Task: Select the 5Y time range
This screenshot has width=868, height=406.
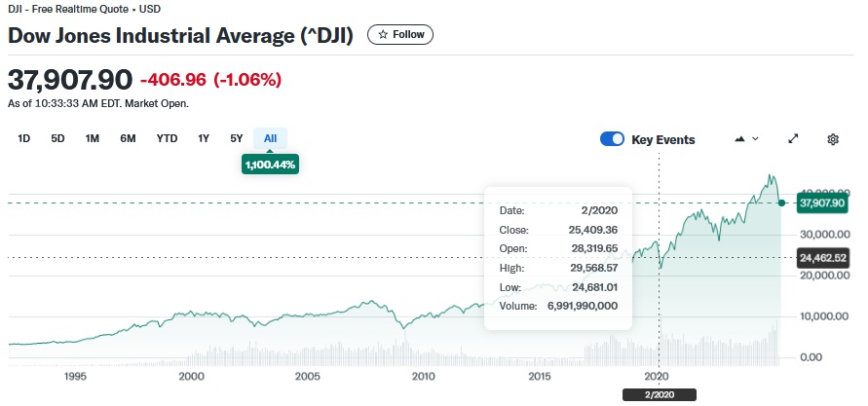Action: [237, 138]
